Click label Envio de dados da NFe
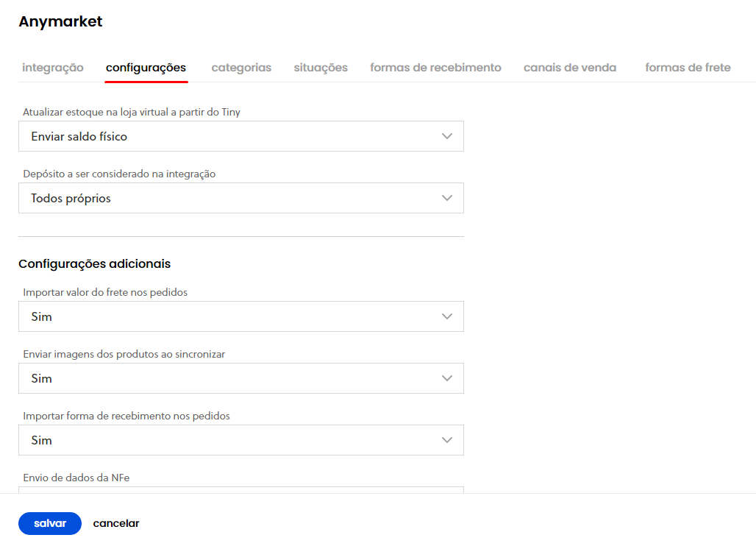This screenshot has height=546, width=756. coord(76,478)
